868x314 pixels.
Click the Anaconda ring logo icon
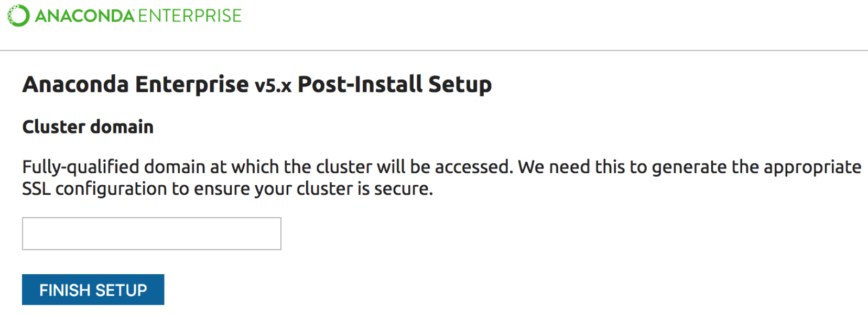(x=18, y=16)
